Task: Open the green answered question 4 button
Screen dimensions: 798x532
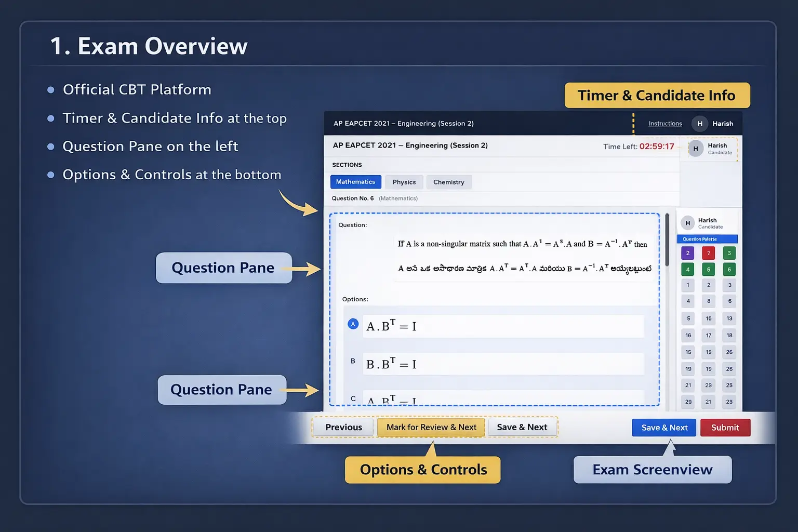Action: coord(687,270)
